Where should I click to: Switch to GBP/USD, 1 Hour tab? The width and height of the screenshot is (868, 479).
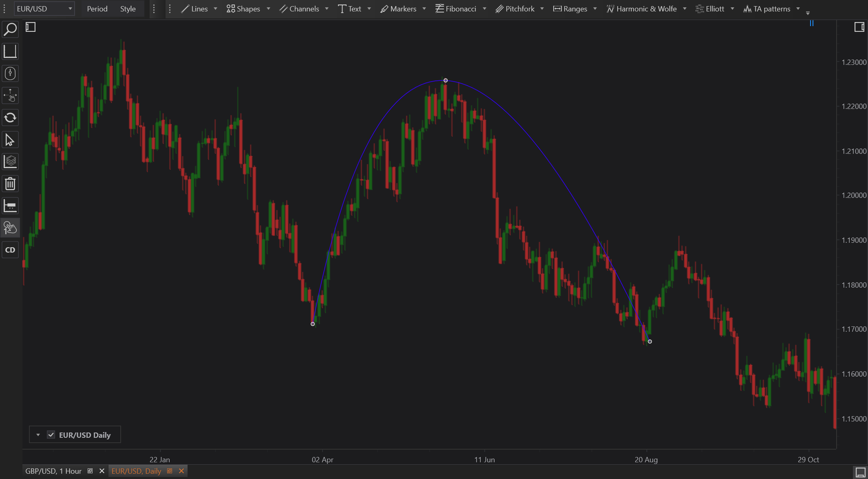point(53,471)
